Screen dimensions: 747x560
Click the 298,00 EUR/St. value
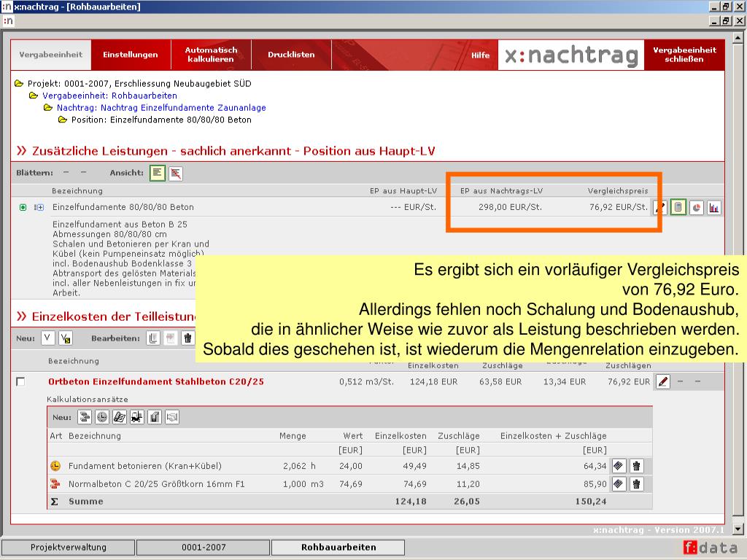click(510, 207)
